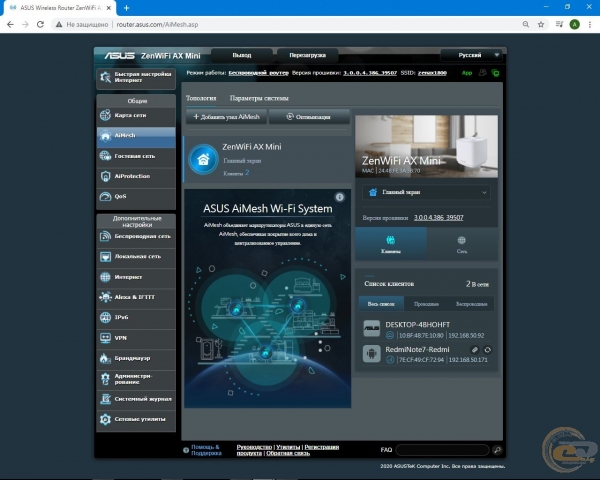Filter clients by Беспроводные
The height and width of the screenshot is (480, 600).
pos(471,304)
